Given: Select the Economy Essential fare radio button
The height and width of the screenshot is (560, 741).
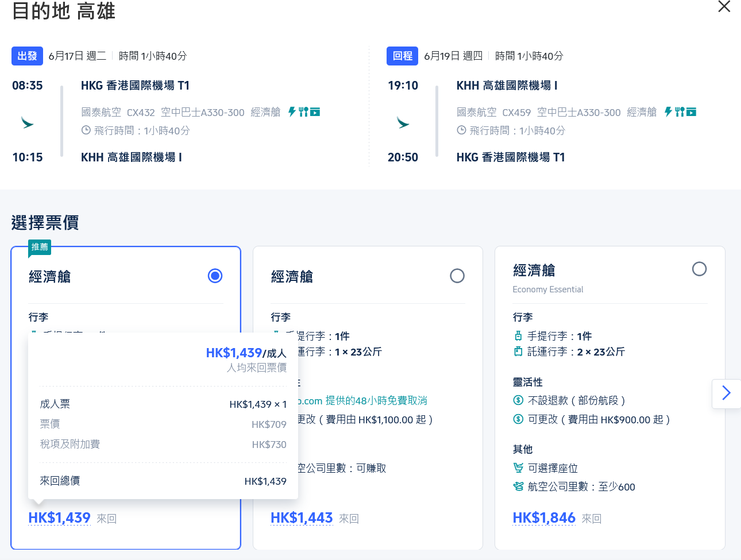Looking at the screenshot, I should coord(699,269).
